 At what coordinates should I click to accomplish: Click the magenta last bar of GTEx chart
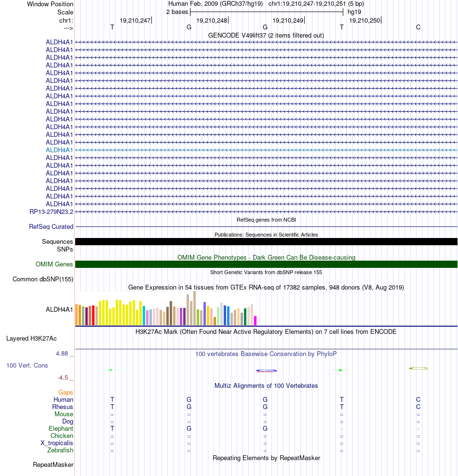tap(255, 320)
